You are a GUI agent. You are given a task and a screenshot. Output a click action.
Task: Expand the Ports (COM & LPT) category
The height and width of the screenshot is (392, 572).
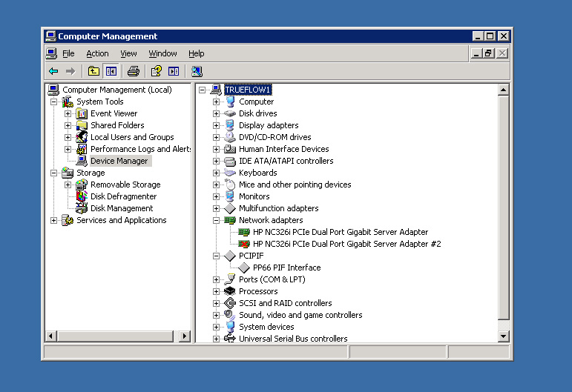[x=217, y=279]
